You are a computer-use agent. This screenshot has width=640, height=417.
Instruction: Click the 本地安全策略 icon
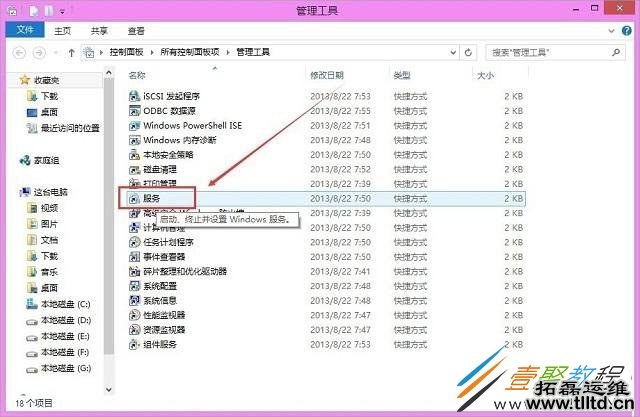coord(134,155)
